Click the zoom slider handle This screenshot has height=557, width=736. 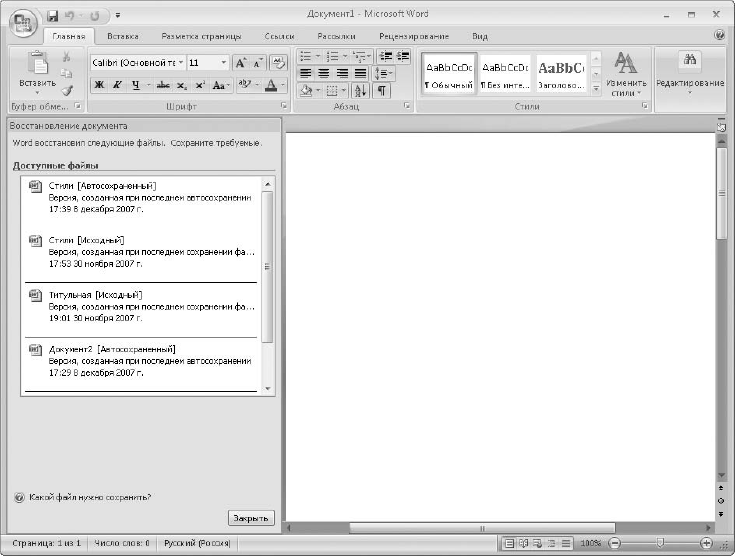660,543
